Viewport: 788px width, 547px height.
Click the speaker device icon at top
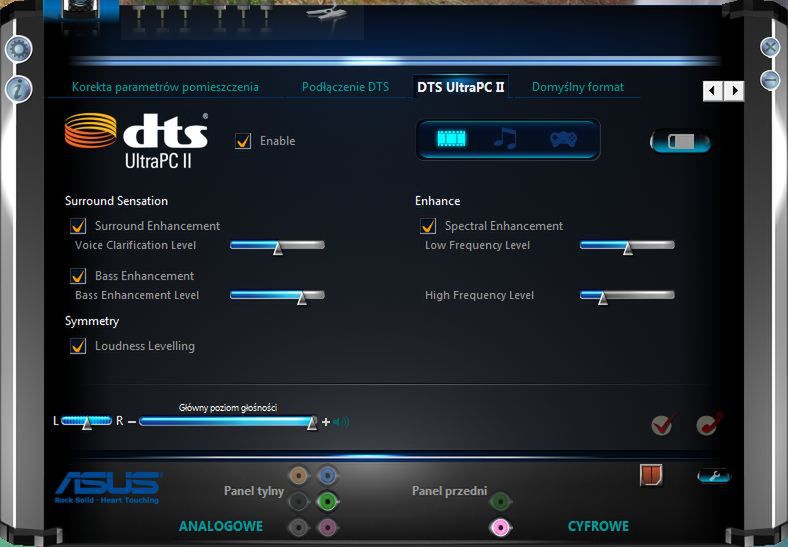tap(80, 10)
